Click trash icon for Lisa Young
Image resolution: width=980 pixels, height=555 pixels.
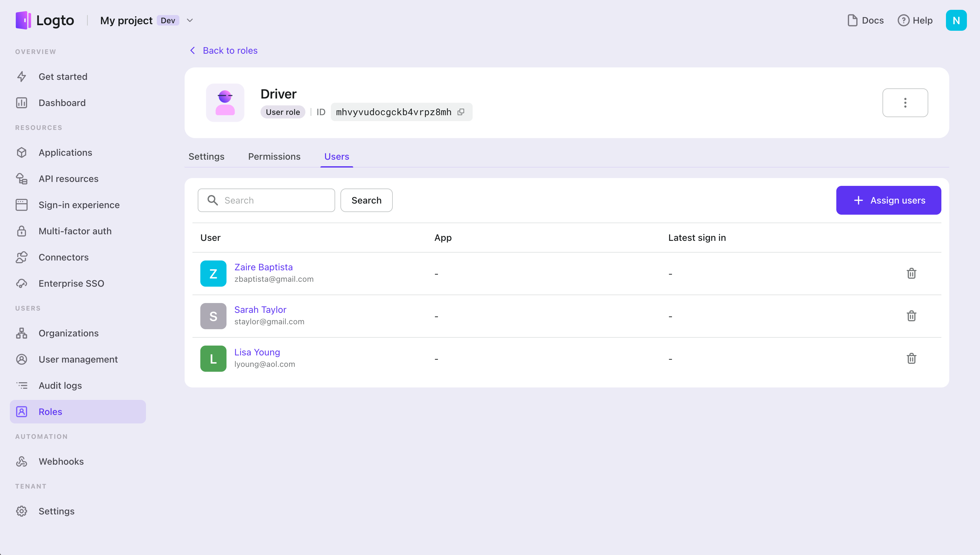click(911, 358)
